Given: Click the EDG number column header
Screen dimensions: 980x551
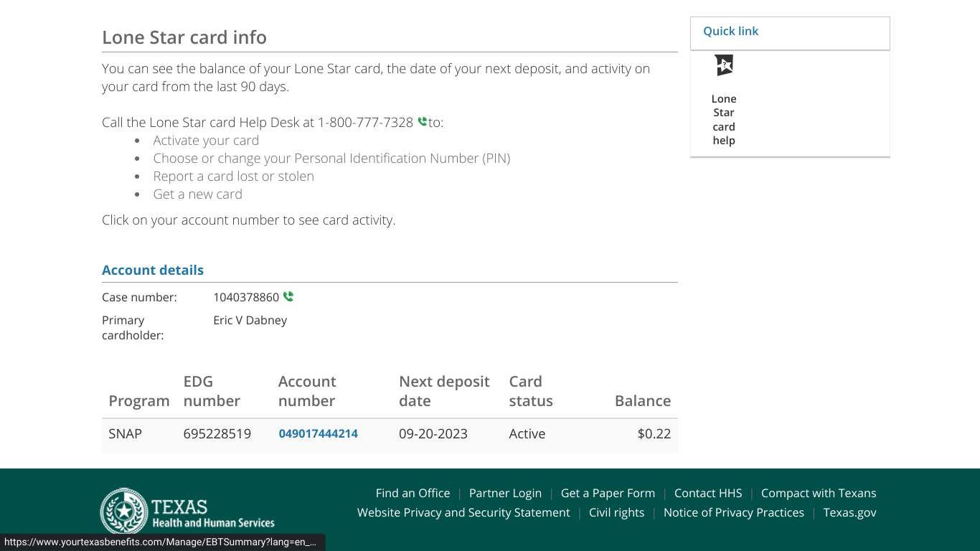Looking at the screenshot, I should pos(212,391).
